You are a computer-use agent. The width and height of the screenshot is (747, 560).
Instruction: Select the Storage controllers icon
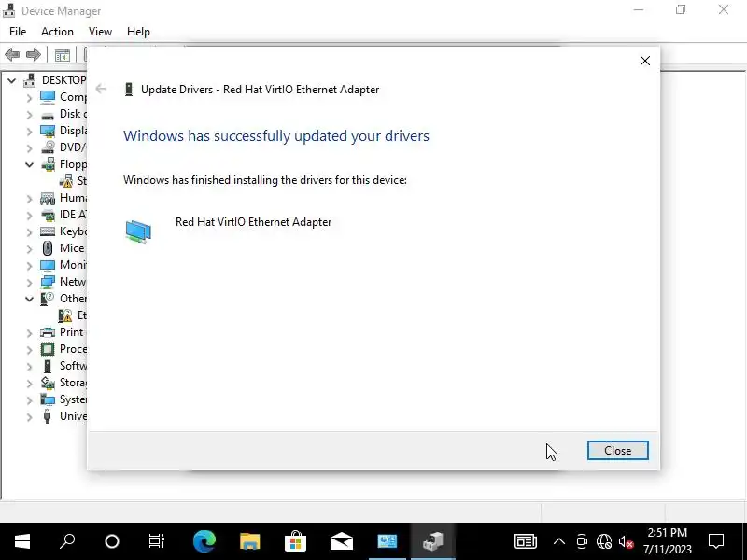click(48, 383)
